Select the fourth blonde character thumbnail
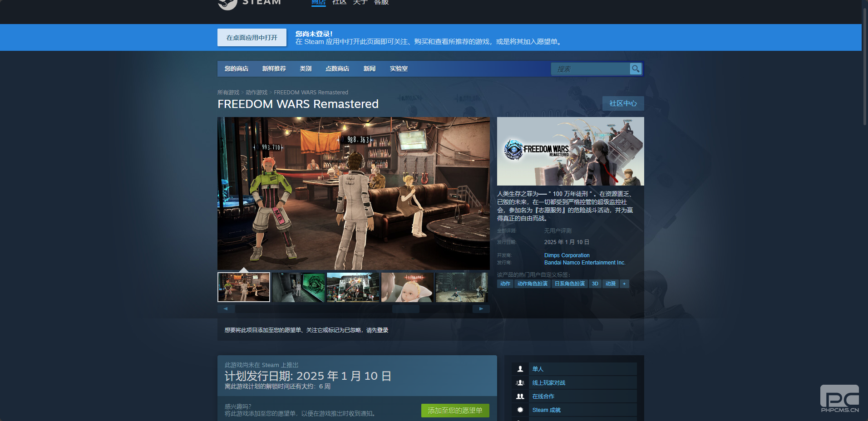The height and width of the screenshot is (421, 868). [408, 287]
